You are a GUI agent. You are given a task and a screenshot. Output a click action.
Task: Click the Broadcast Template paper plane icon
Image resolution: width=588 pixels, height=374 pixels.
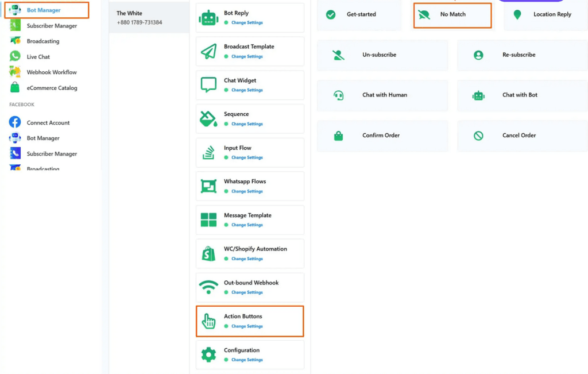pos(208,52)
